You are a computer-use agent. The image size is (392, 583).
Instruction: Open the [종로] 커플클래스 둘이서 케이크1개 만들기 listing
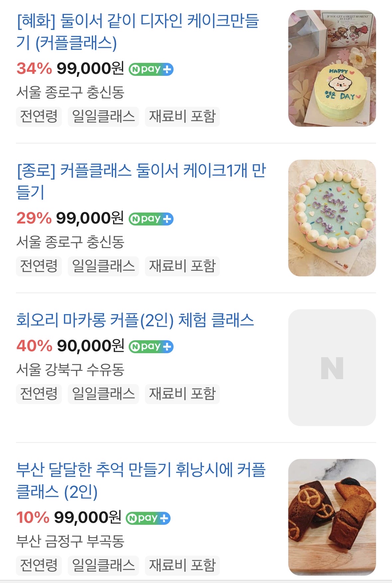pos(141,181)
